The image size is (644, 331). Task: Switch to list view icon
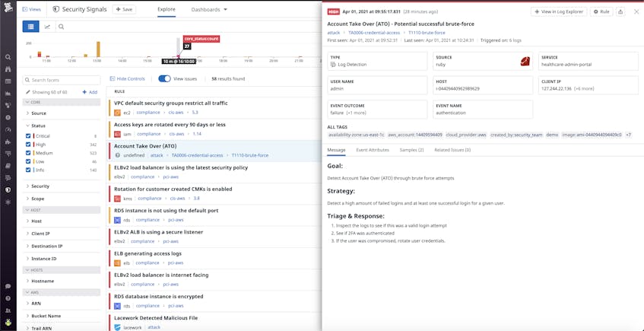(31, 27)
